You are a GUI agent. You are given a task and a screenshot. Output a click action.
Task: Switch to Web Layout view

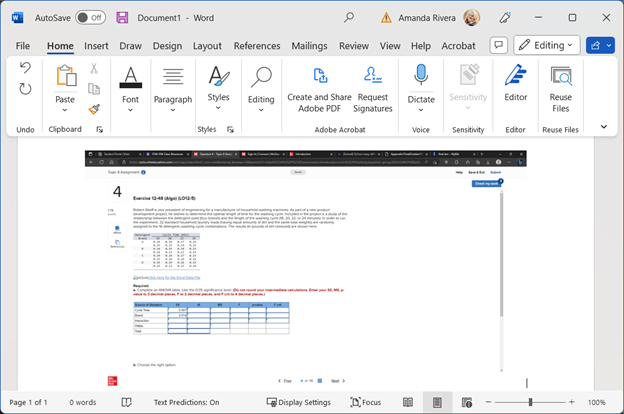click(x=467, y=402)
